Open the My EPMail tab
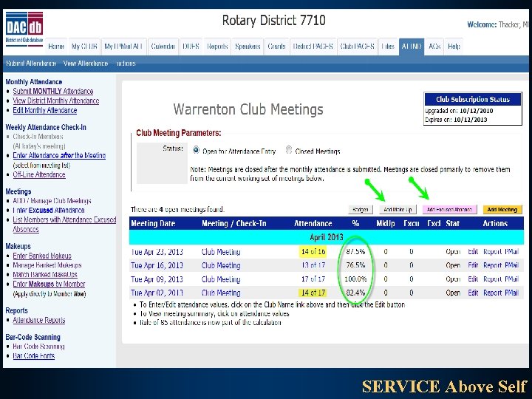532x399 pixels. click(x=123, y=47)
